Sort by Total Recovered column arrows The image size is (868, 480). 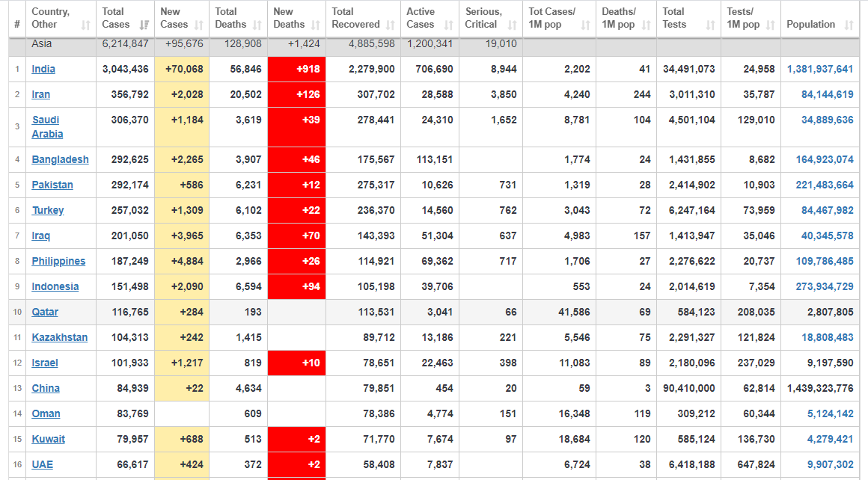coord(391,25)
